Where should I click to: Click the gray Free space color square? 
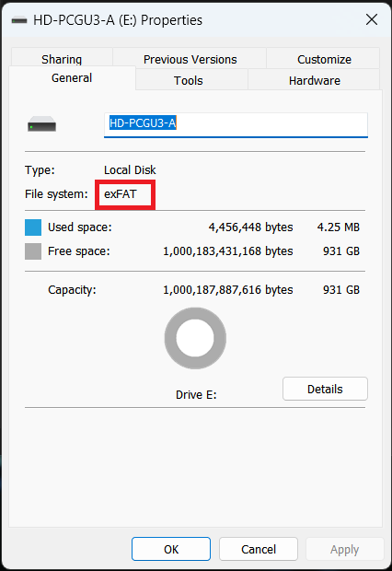coord(33,251)
